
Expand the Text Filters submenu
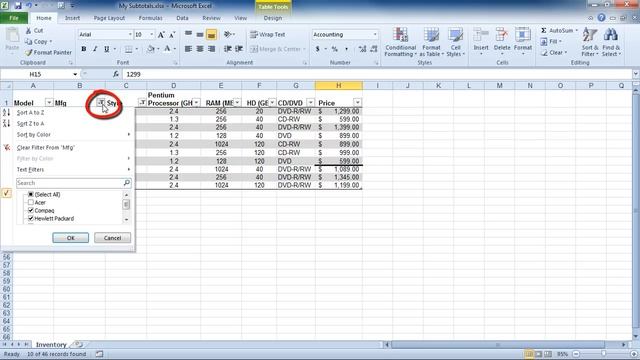[73, 169]
